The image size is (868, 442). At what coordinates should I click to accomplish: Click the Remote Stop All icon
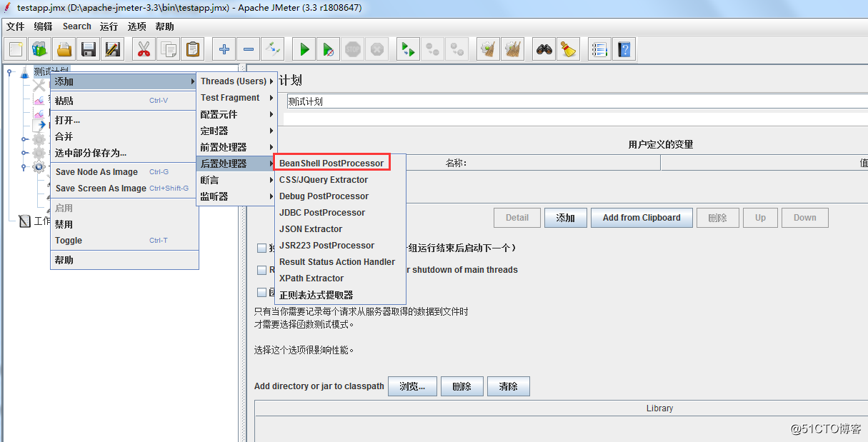point(432,49)
